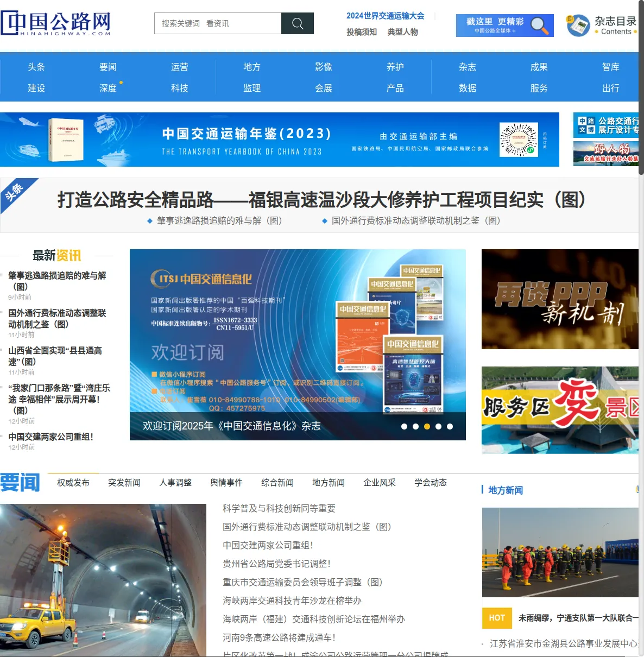Viewport: 644px width, 657px height.
Task: Select 头条 in the navigation menu
Action: pos(36,67)
